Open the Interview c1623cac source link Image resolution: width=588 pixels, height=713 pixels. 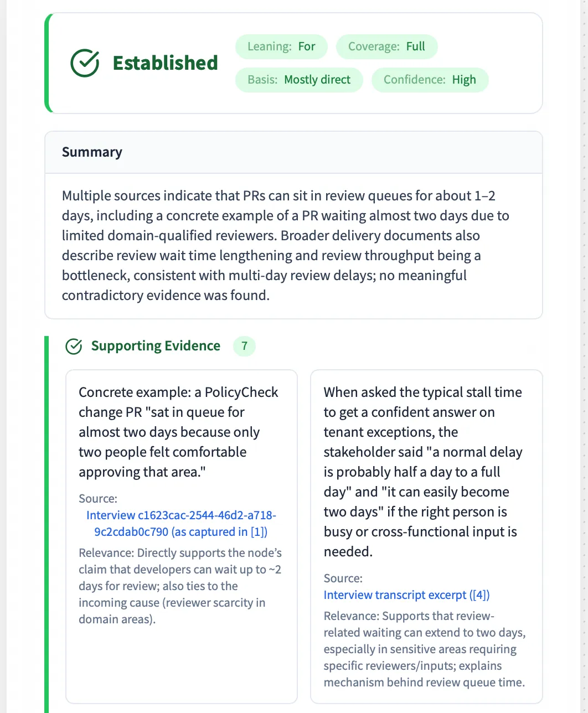(181, 524)
